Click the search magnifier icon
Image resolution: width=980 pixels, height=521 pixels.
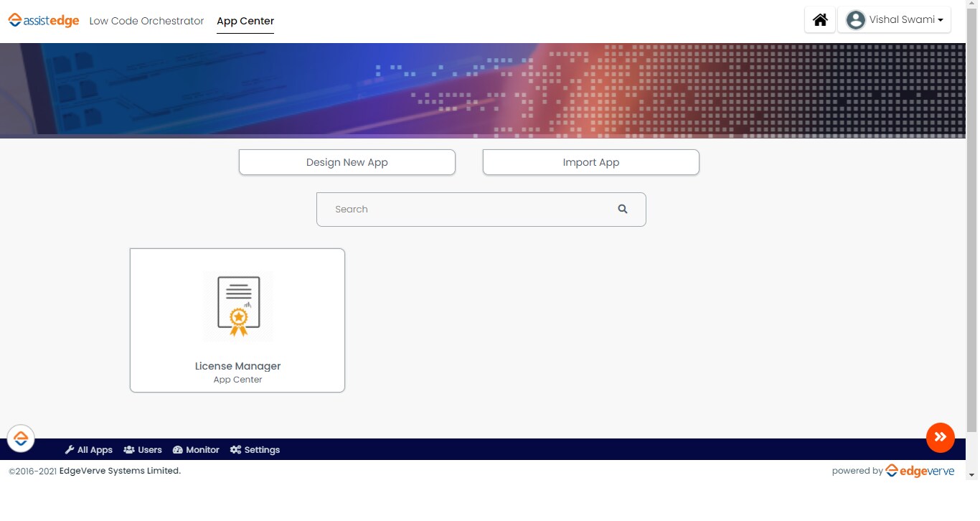pos(622,209)
